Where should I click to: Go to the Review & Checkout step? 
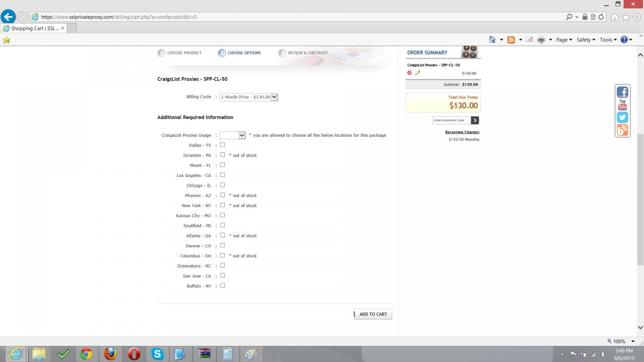303,53
